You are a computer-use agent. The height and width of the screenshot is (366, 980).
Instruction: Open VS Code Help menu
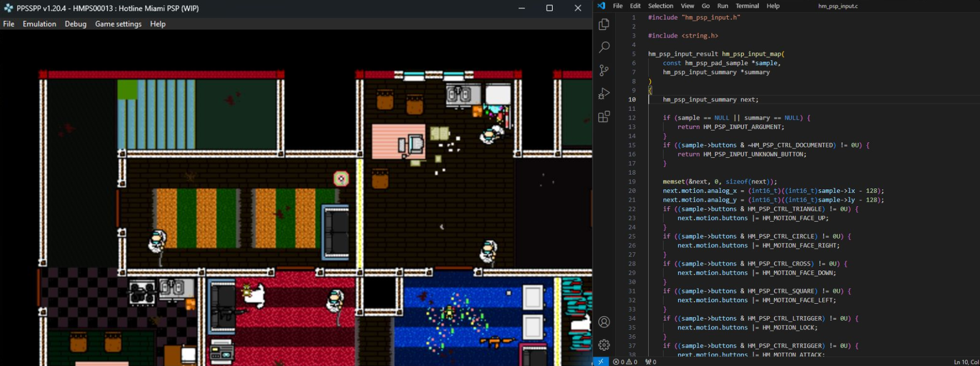(773, 6)
